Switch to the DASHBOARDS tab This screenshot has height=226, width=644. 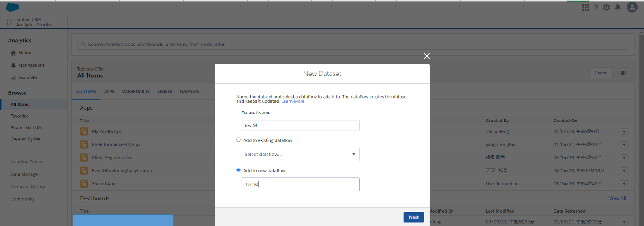coord(136,92)
